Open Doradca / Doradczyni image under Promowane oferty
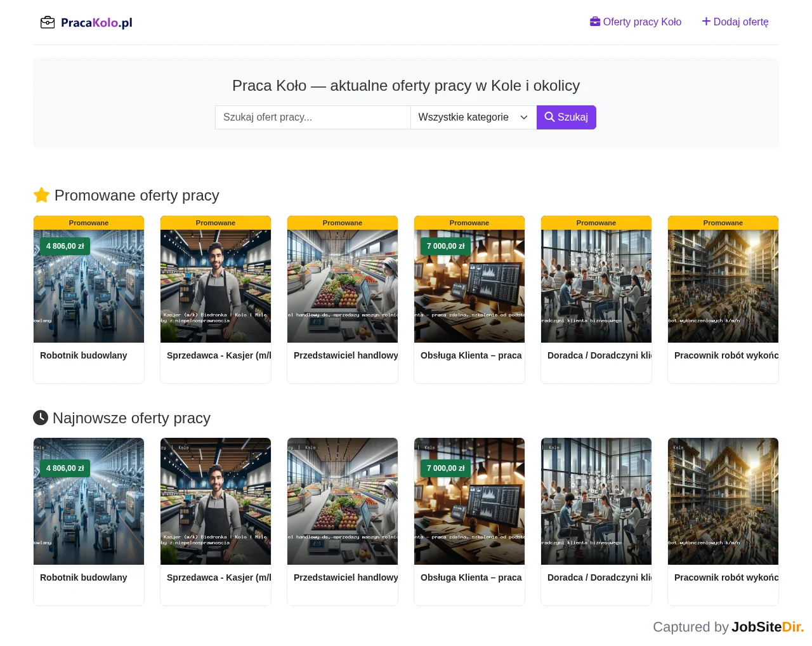 pos(596,286)
